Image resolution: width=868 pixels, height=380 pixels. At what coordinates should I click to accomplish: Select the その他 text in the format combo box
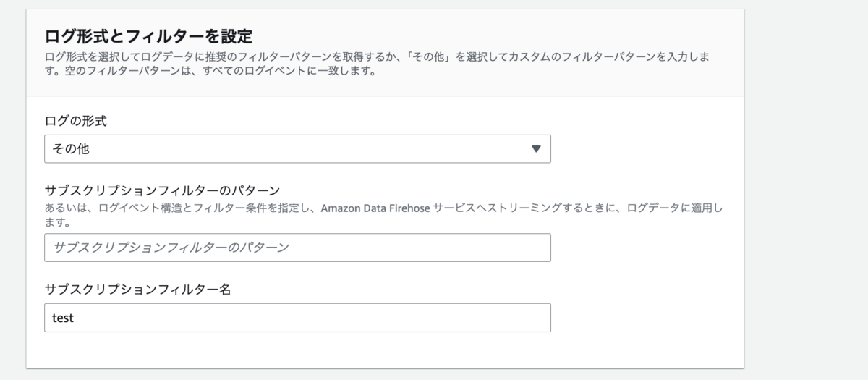click(71, 149)
